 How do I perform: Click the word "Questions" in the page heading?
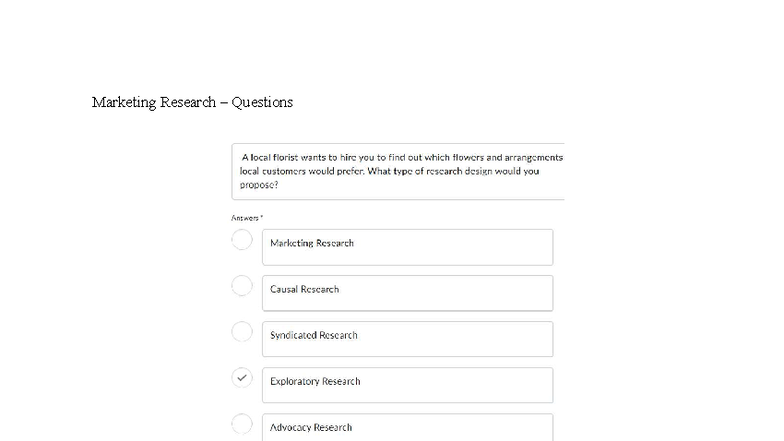262,102
